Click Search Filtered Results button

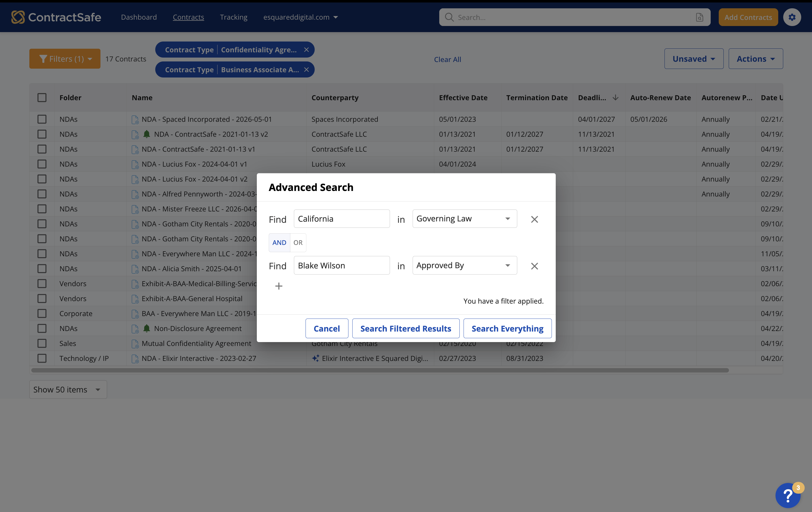tap(406, 328)
